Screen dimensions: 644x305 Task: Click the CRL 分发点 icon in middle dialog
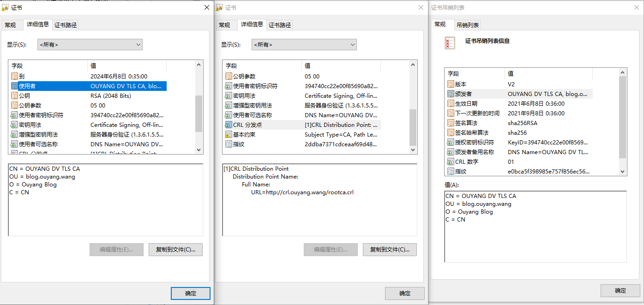(229, 125)
